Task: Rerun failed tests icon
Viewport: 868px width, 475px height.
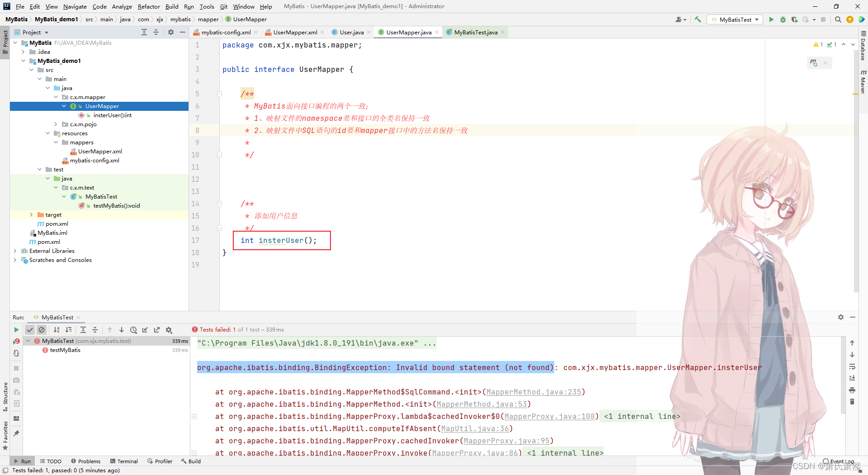Action: (16, 342)
